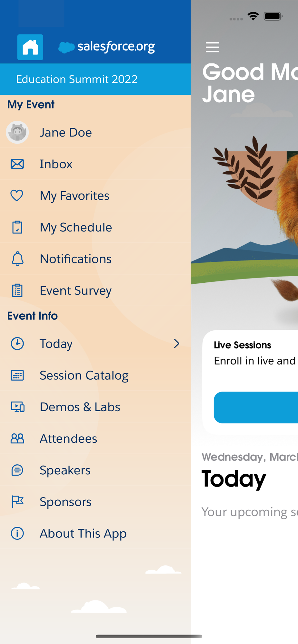Click the Inbox envelope icon
This screenshot has height=644, width=298.
17,164
